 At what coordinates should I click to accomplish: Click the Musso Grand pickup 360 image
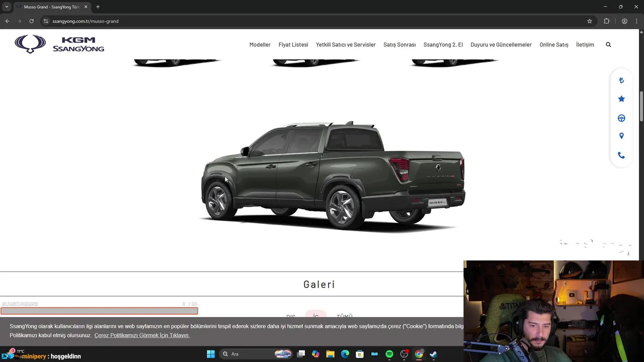(332, 176)
